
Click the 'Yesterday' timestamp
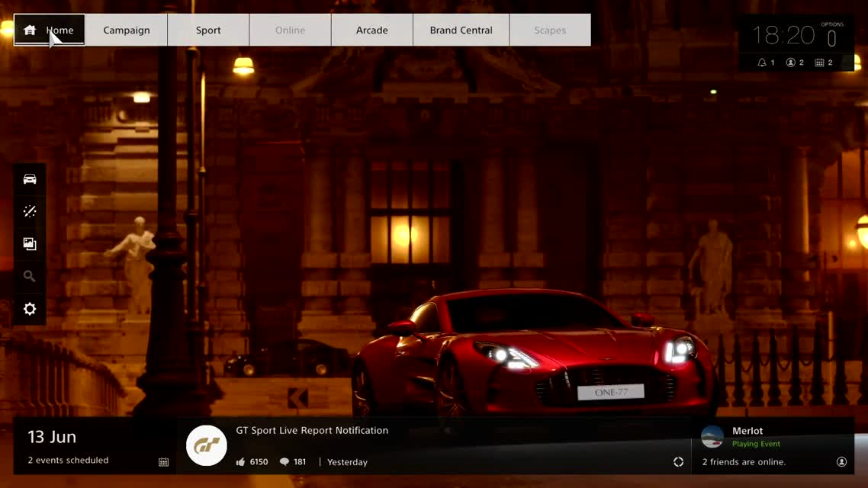[347, 462]
